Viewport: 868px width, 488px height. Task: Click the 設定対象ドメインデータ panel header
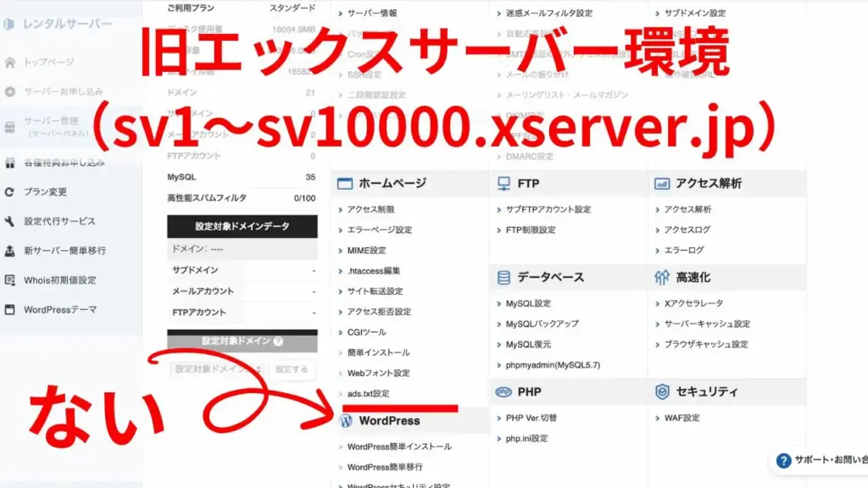pos(242,226)
